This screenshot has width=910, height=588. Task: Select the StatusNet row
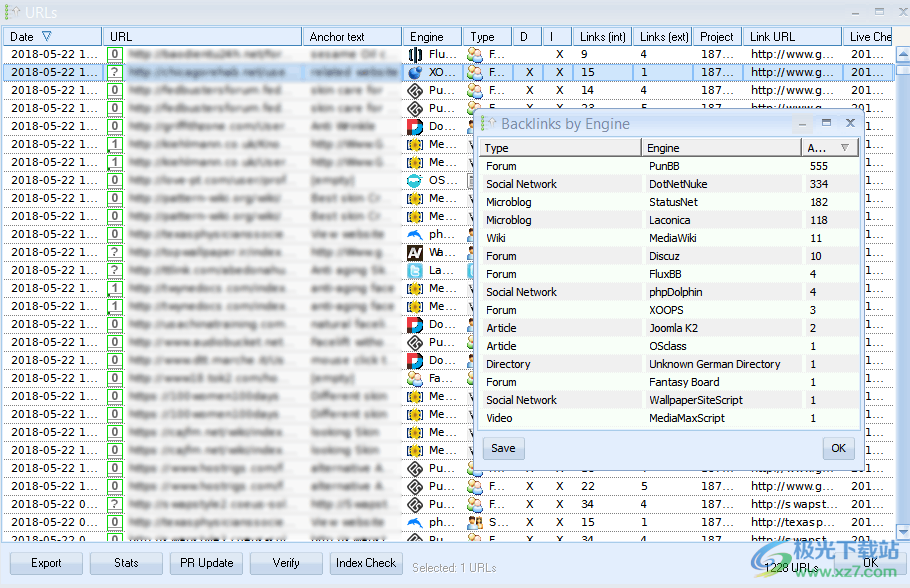click(x=670, y=203)
